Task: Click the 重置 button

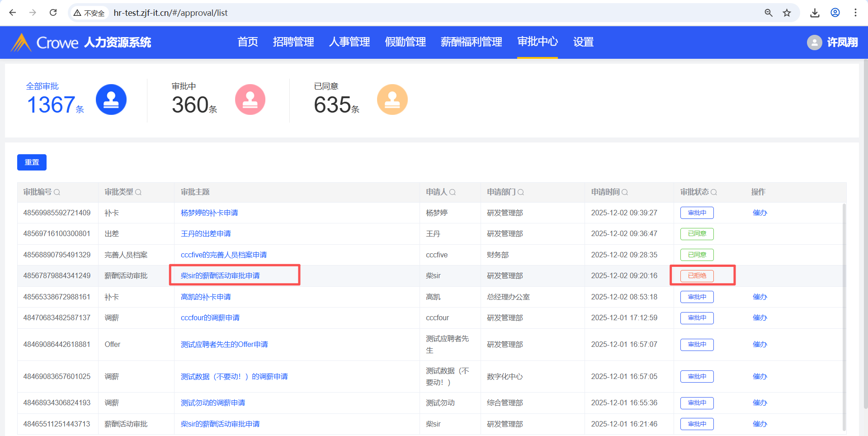Action: [32, 162]
